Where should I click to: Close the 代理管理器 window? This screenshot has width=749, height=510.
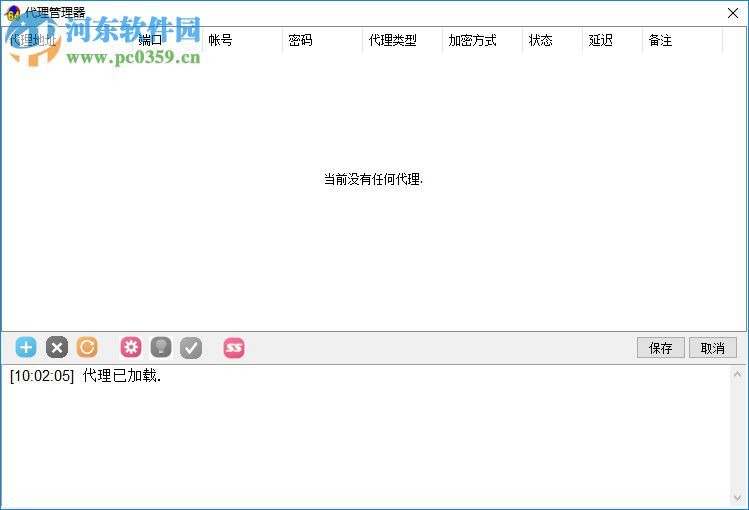pyautogui.click(x=733, y=13)
